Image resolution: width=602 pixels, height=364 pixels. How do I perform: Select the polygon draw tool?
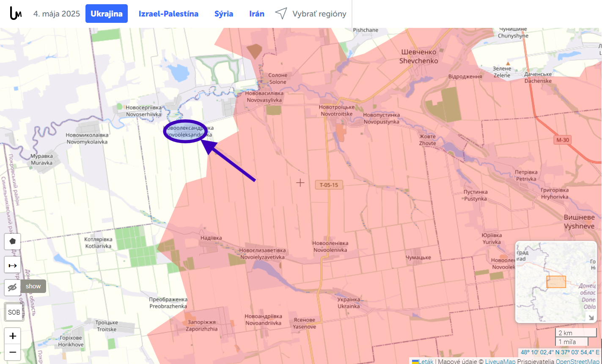[13, 241]
